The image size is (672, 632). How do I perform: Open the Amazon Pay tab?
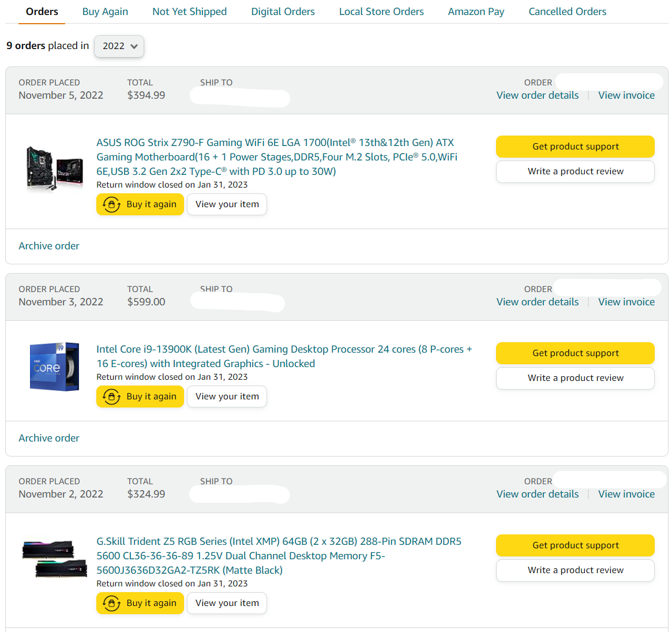[x=476, y=12]
